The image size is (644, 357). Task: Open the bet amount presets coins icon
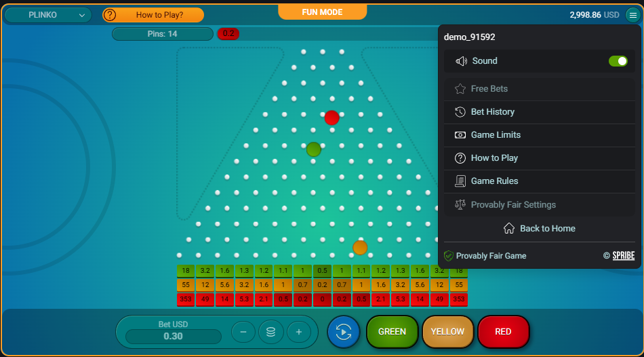(271, 332)
